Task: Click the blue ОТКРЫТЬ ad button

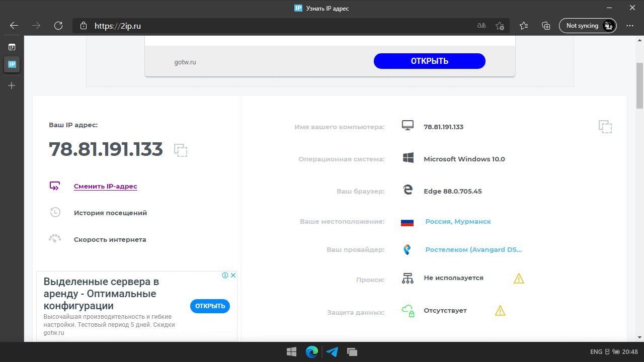Action: [429, 61]
